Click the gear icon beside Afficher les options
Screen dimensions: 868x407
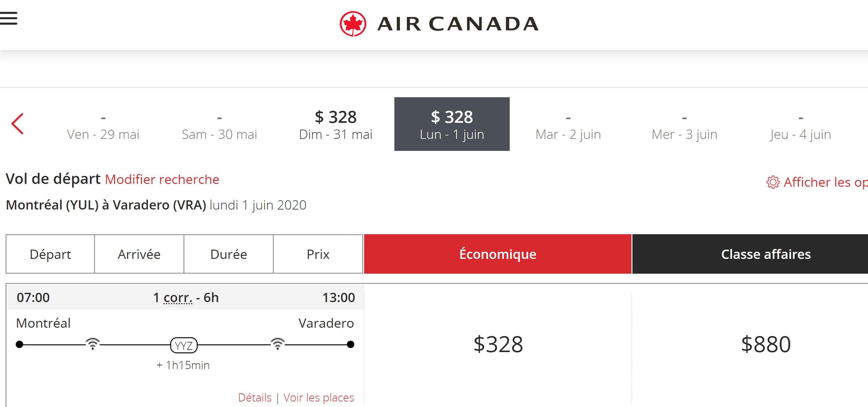coord(773,182)
